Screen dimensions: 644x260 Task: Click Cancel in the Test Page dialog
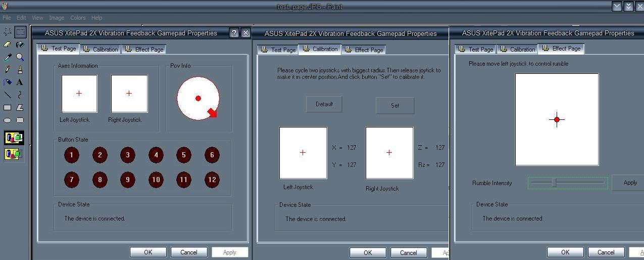(189, 252)
